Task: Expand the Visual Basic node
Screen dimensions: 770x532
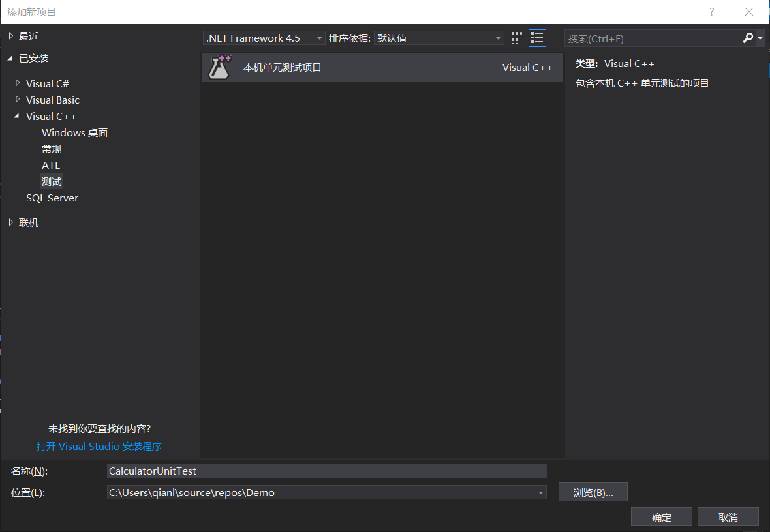Action: tap(18, 100)
